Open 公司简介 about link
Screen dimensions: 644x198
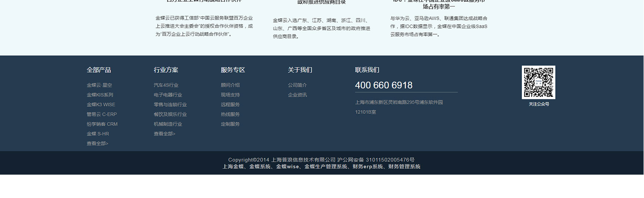[x=297, y=85]
